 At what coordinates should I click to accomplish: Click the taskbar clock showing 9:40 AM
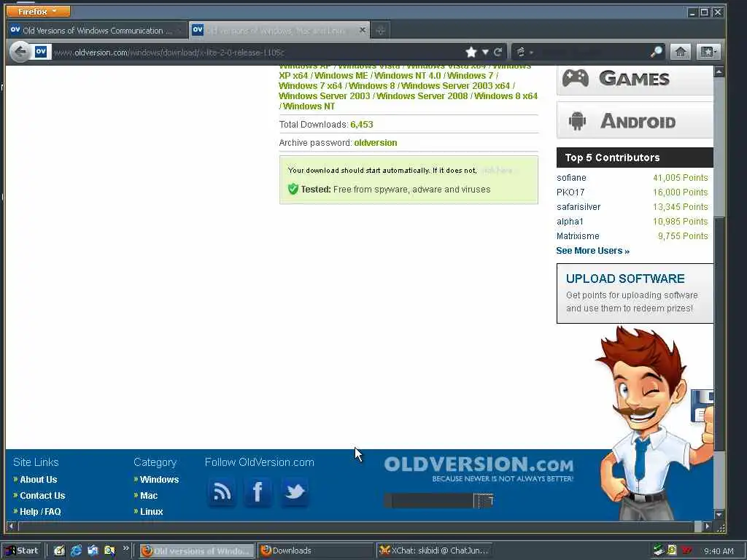pyautogui.click(x=719, y=551)
